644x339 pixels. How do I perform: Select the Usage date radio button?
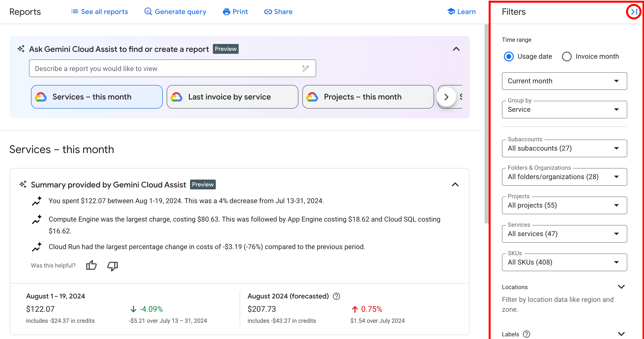coord(510,56)
